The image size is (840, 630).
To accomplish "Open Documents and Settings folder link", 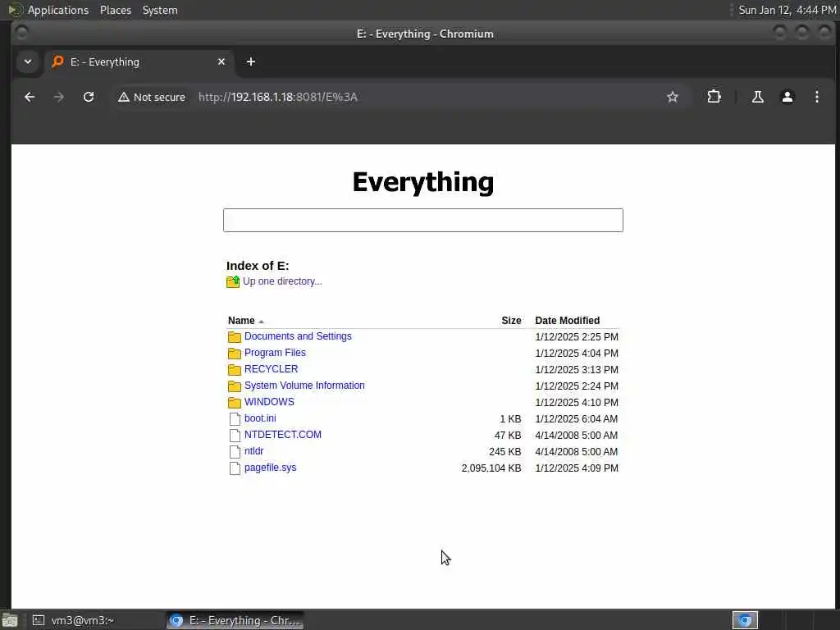I will click(x=298, y=336).
